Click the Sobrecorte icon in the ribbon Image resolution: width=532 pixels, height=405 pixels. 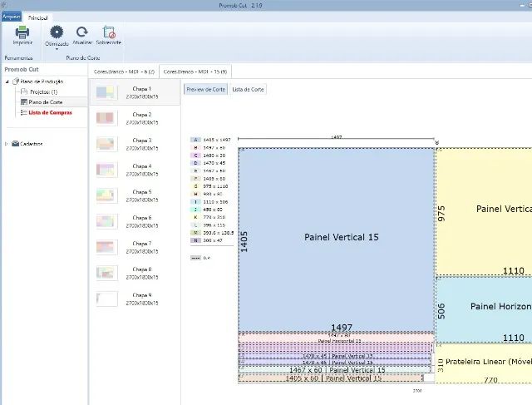[x=108, y=31]
